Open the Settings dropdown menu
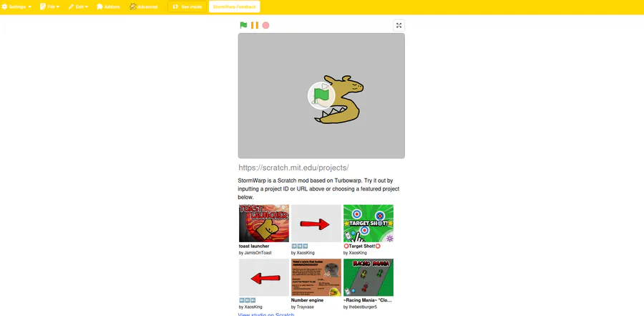Viewport: 644px width, 316px height. point(16,6)
